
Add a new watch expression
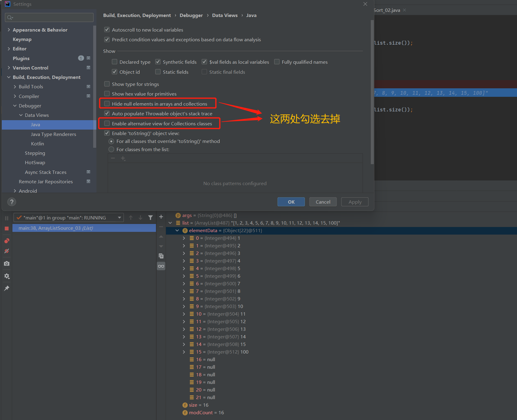161,217
